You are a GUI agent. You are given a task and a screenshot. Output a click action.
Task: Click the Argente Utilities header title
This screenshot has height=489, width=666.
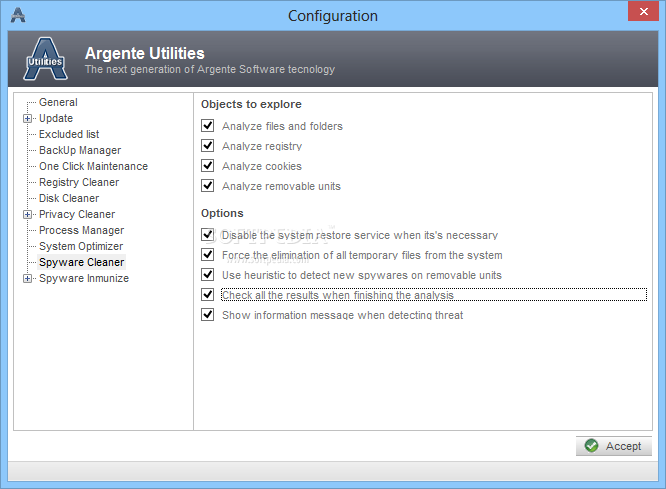coord(144,54)
